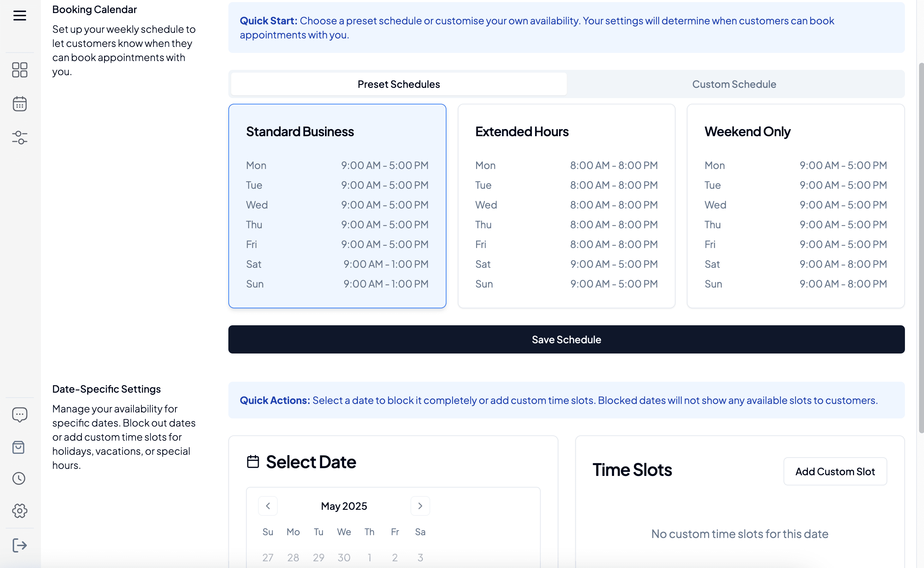This screenshot has height=568, width=924.
Task: Go to previous month in calendar
Action: pyautogui.click(x=268, y=506)
